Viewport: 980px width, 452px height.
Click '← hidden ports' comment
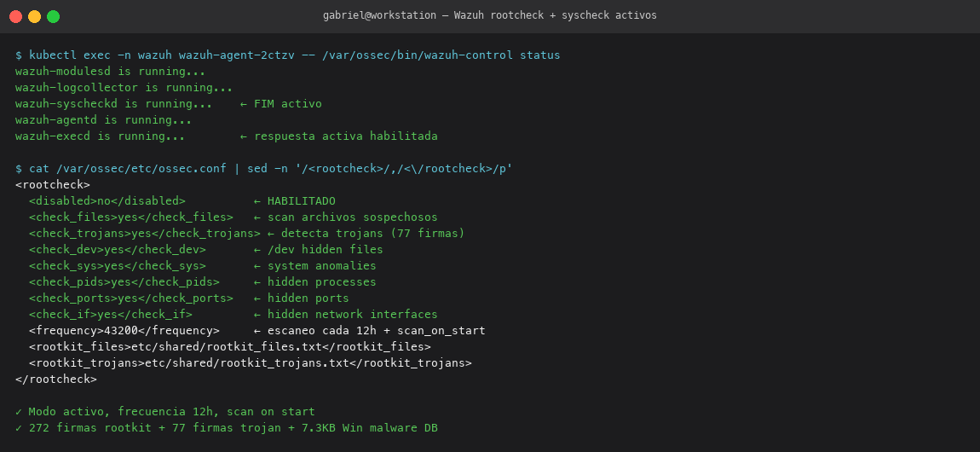pyautogui.click(x=302, y=298)
